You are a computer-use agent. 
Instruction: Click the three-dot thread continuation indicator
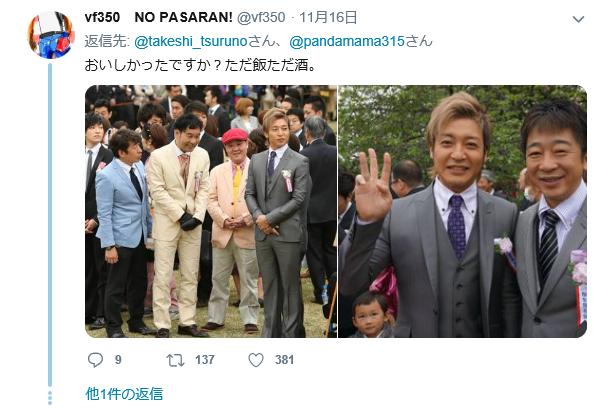point(50,398)
